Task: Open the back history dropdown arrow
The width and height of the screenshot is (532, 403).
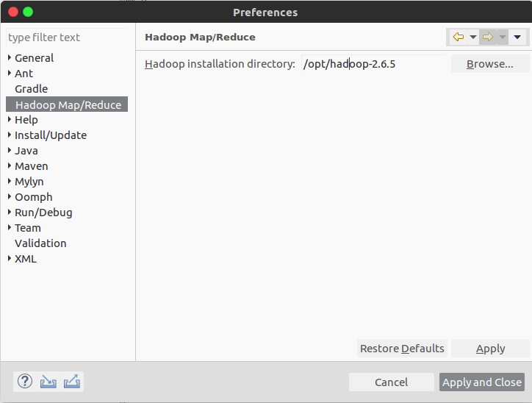Action: 473,37
